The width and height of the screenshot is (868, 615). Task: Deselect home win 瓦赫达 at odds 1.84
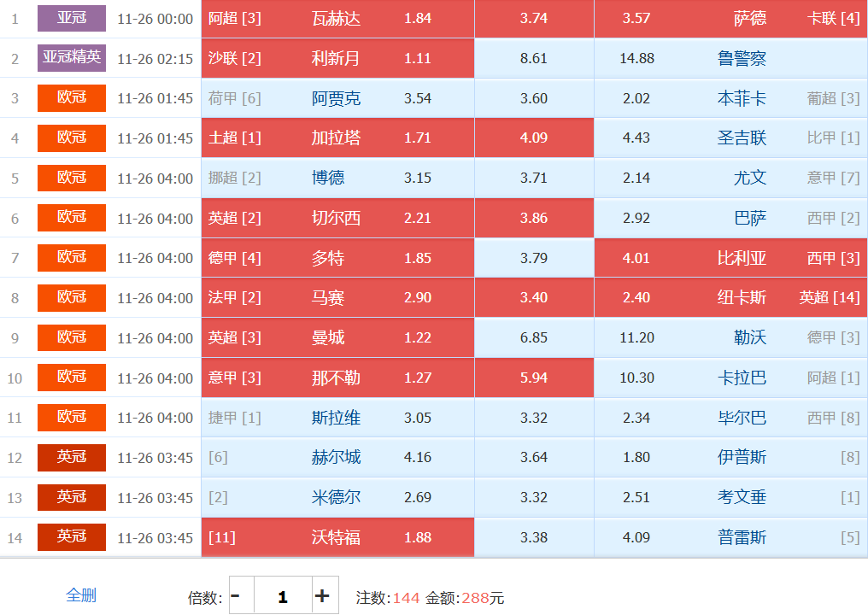tap(337, 18)
